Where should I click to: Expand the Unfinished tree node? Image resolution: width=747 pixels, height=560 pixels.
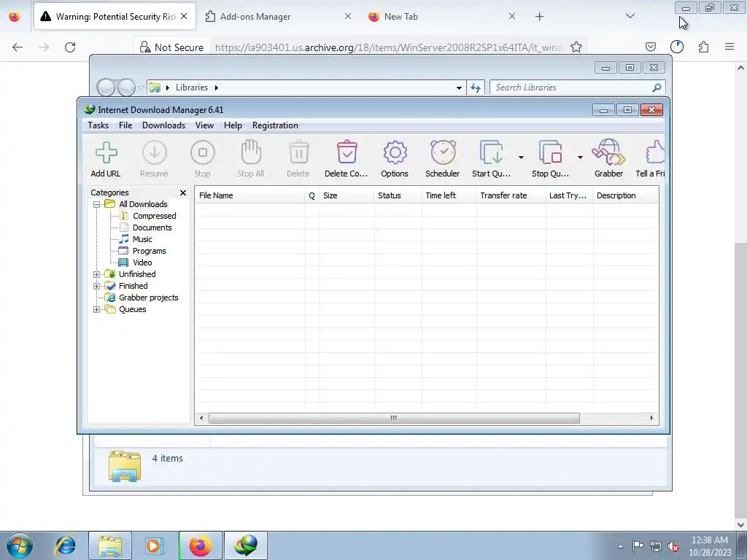(97, 274)
